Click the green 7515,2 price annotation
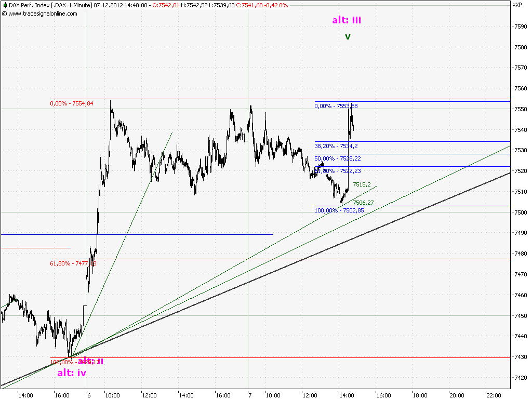 [362, 184]
